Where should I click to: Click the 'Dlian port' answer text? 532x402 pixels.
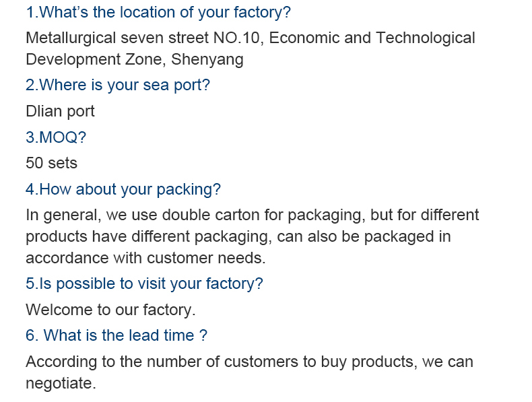click(60, 111)
